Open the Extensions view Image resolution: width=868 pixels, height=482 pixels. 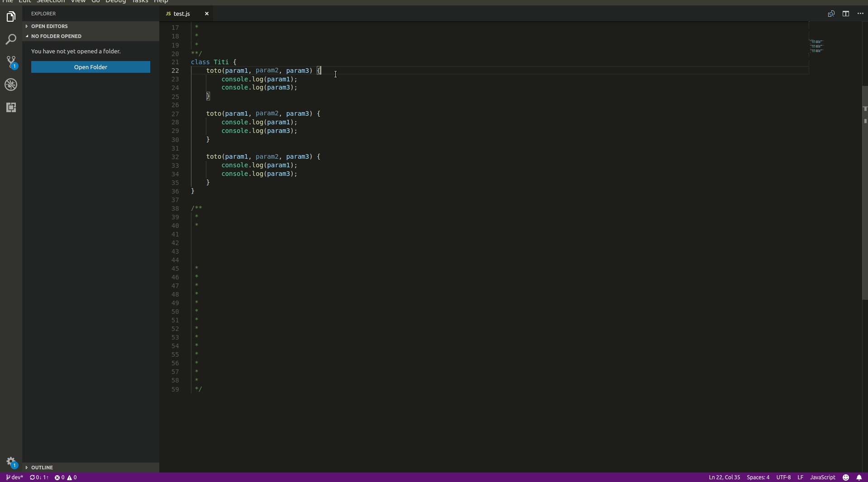[x=11, y=107]
